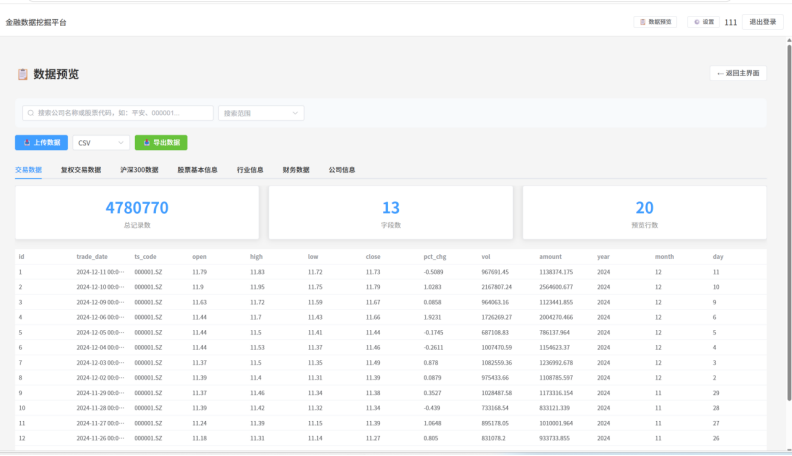Click the 设置 button in header

[704, 22]
